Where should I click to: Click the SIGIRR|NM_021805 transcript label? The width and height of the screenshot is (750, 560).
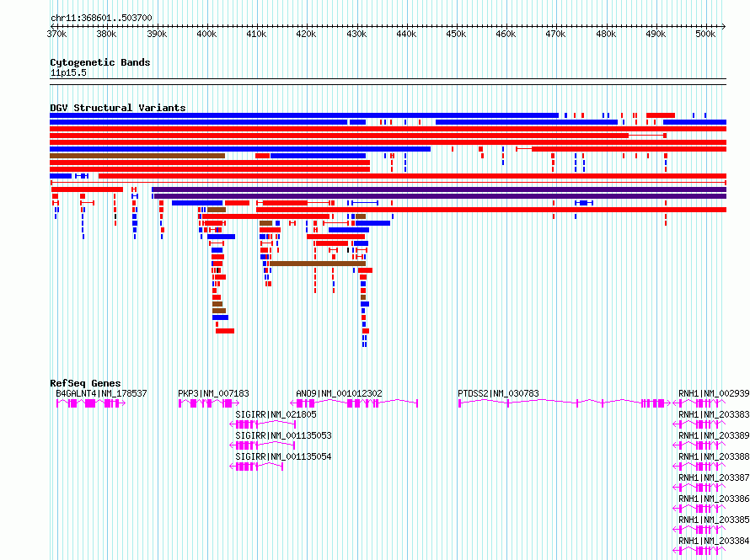pyautogui.click(x=276, y=414)
